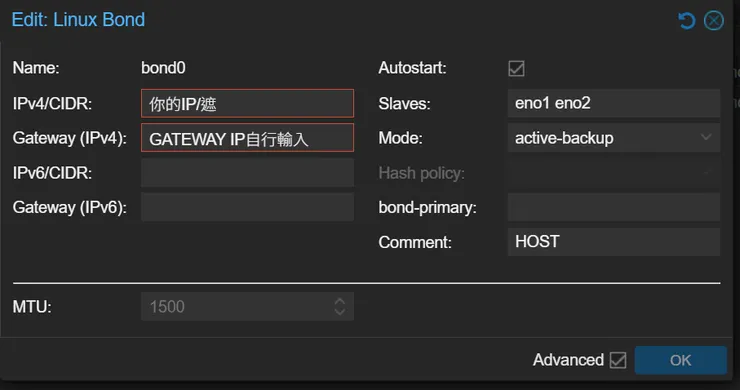This screenshot has height=390, width=740.
Task: Uncheck the Advanced checkbox
Action: [618, 360]
